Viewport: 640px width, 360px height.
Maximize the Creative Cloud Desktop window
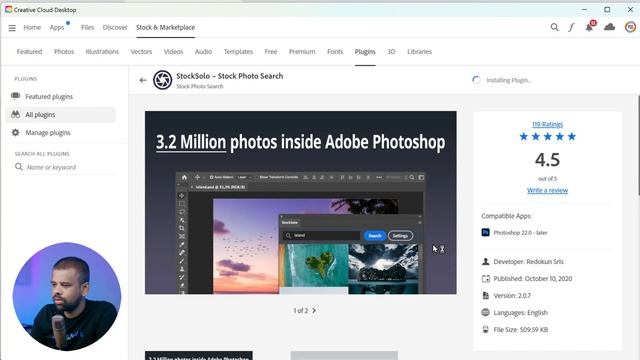point(607,9)
